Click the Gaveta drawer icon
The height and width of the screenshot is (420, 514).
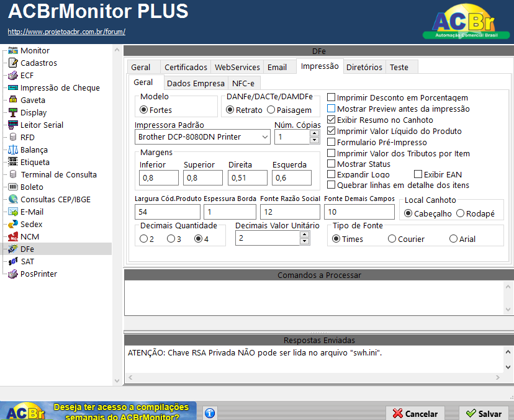pos(13,100)
